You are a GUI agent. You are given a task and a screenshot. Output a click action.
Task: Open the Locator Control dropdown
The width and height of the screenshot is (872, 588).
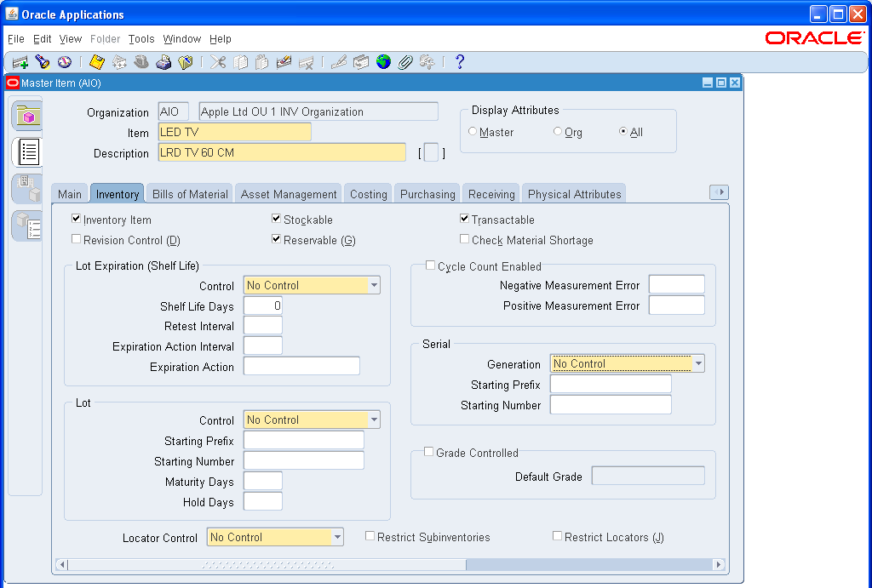(x=337, y=537)
